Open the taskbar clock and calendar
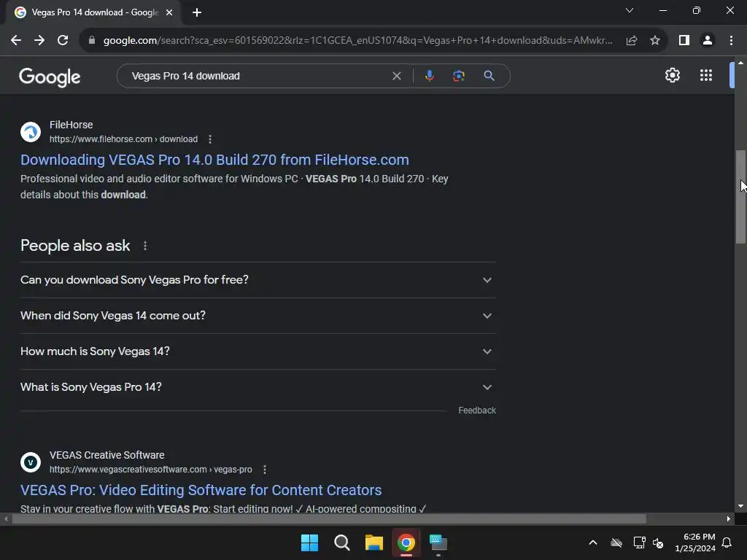This screenshot has width=747, height=560. pos(695,542)
